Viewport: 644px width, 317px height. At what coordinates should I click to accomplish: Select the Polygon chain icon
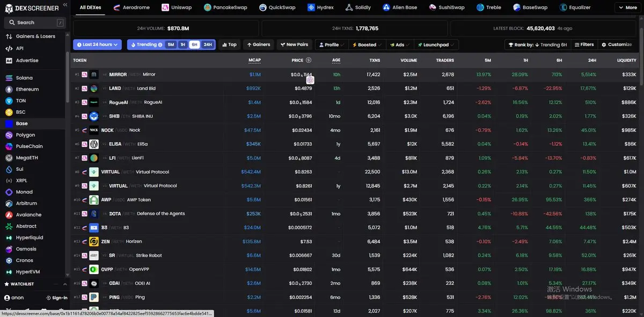(x=9, y=135)
